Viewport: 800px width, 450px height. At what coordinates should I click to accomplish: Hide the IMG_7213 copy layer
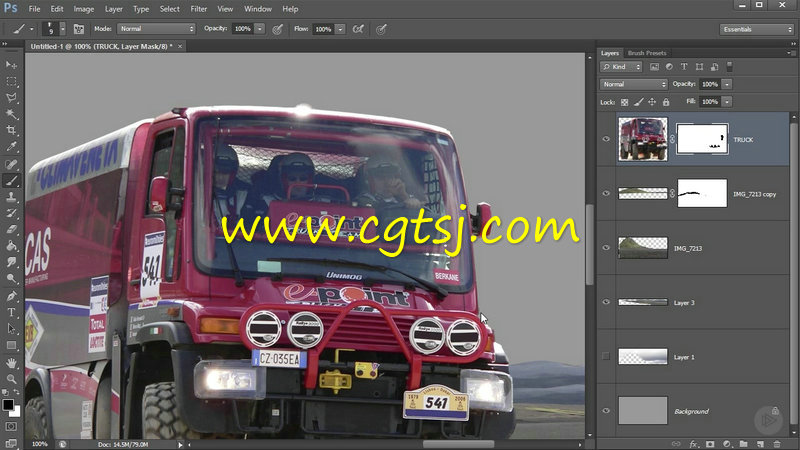(x=606, y=193)
